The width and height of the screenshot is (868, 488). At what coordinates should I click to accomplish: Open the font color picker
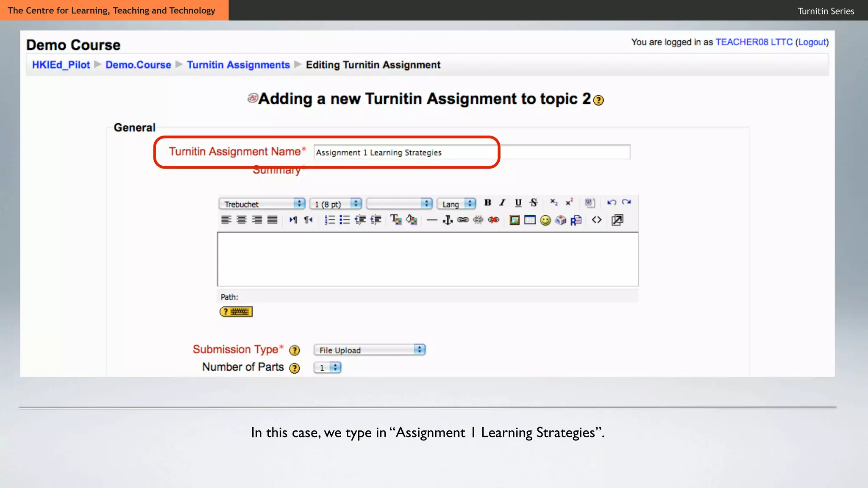(396, 219)
